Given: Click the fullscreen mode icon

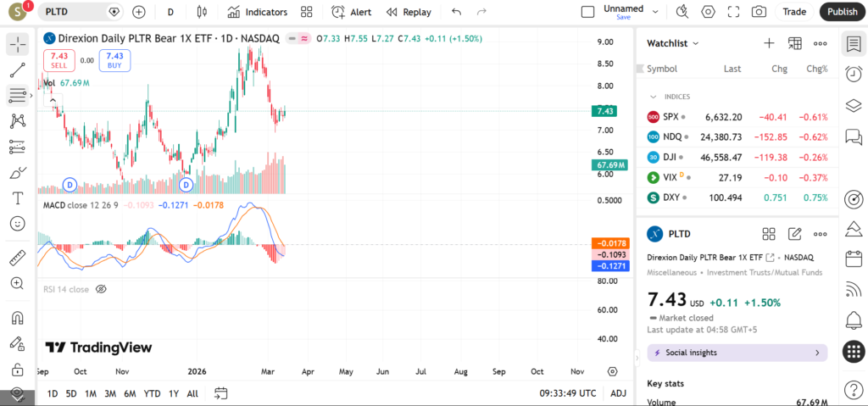Looking at the screenshot, I should tap(734, 12).
